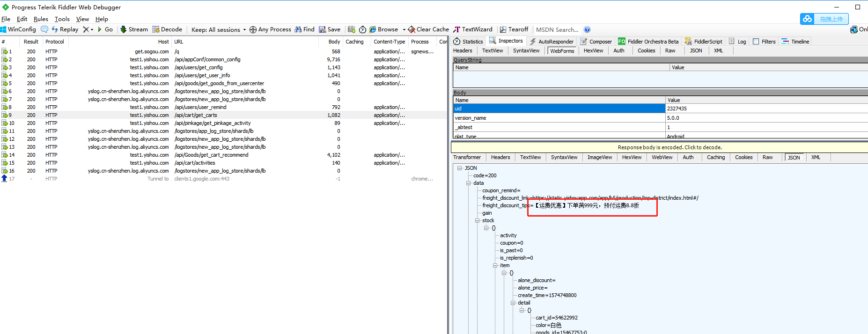Image resolution: width=868 pixels, height=334 pixels.
Task: Open the response Transformer tab
Action: tap(467, 157)
